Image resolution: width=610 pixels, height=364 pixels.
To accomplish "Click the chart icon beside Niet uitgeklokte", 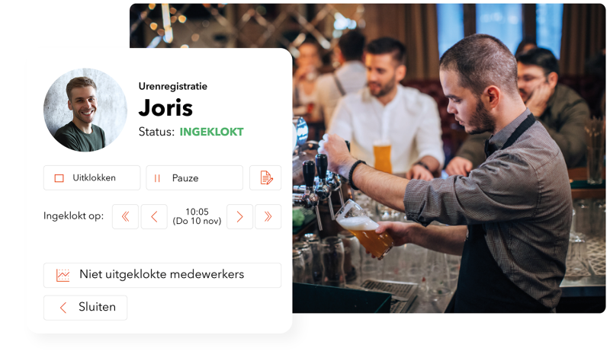I will tap(63, 276).
